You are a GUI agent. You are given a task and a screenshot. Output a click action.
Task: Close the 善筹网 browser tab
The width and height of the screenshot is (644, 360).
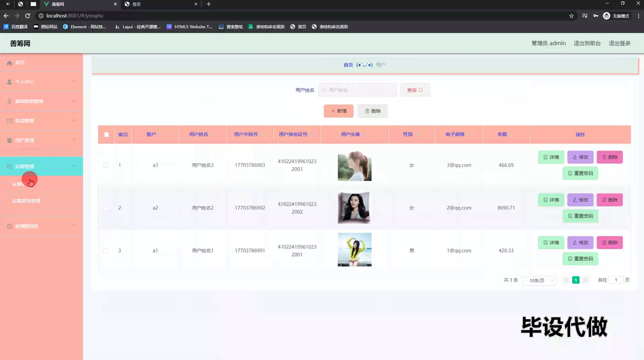[115, 4]
